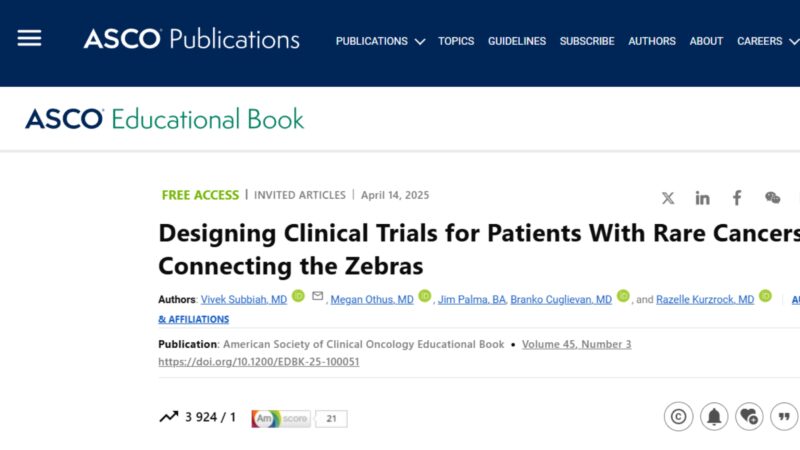Open the hamburger navigation menu
This screenshot has height=450, width=800.
tap(29, 38)
